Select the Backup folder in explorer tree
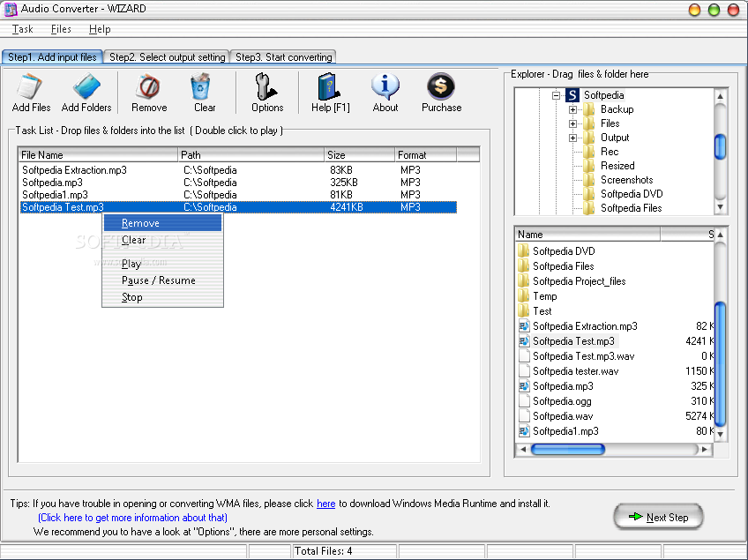Screen dimensions: 748x560 pyautogui.click(x=610, y=109)
